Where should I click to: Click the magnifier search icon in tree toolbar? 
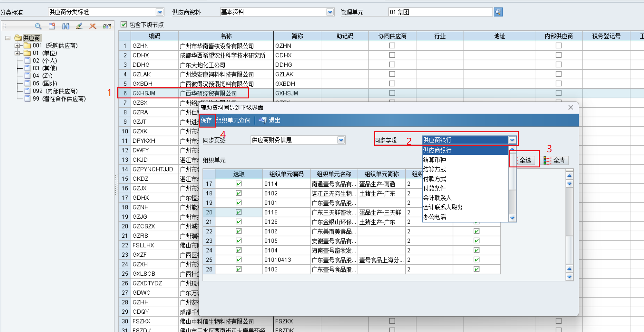(38, 26)
